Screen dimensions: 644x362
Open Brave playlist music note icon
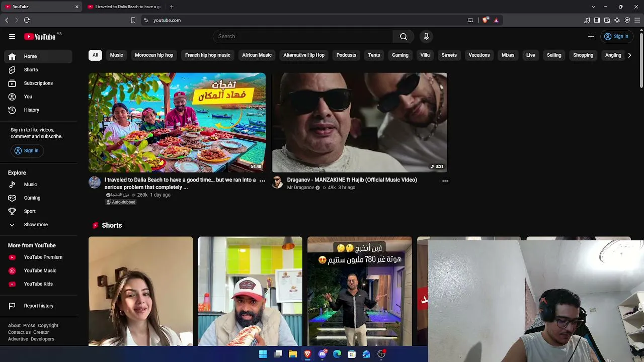587,20
